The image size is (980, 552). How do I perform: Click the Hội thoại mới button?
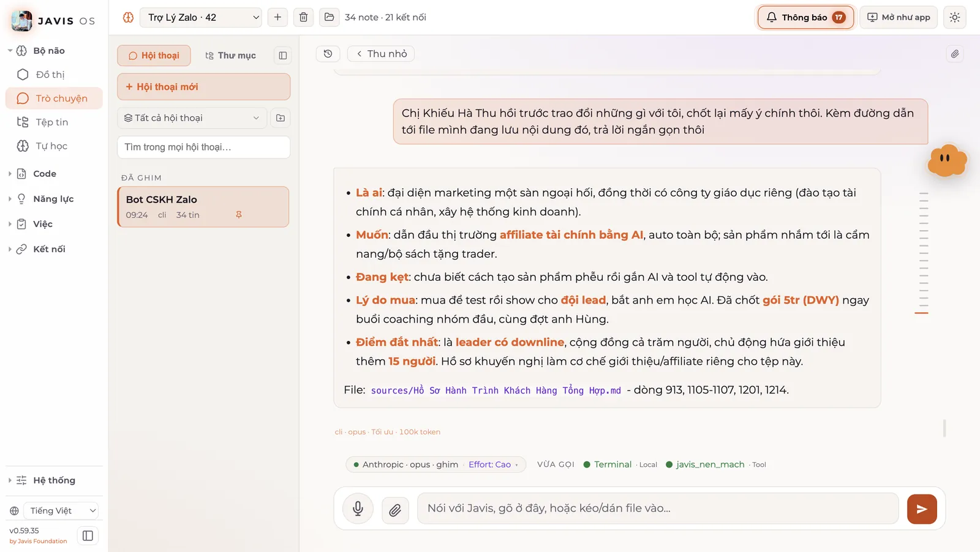tap(203, 87)
